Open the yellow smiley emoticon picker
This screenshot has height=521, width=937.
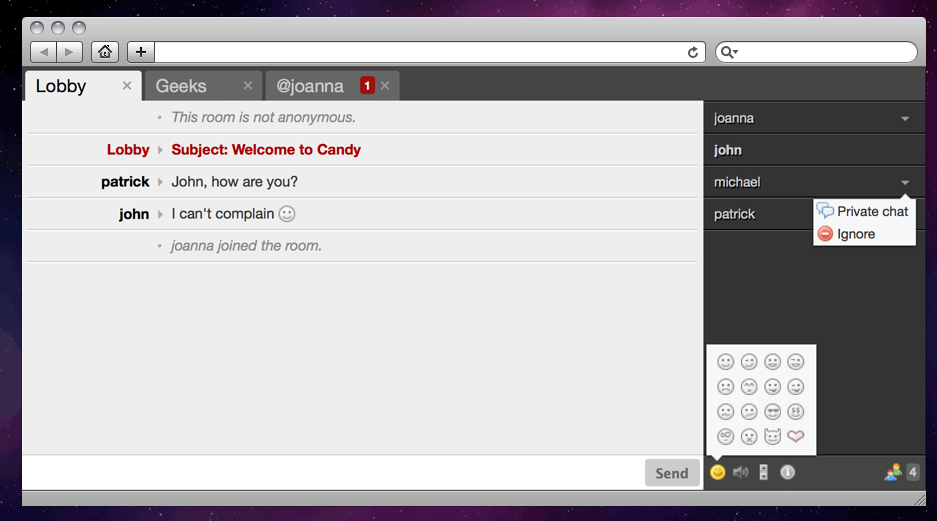coord(717,473)
